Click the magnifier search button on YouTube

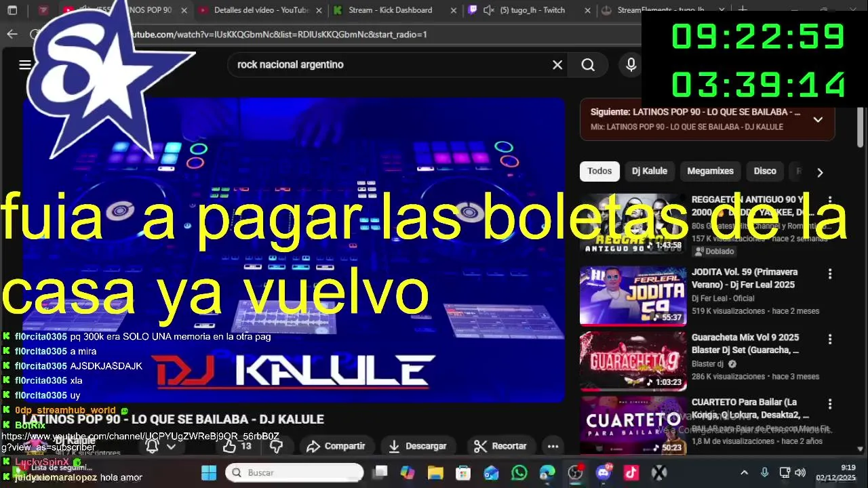[588, 64]
